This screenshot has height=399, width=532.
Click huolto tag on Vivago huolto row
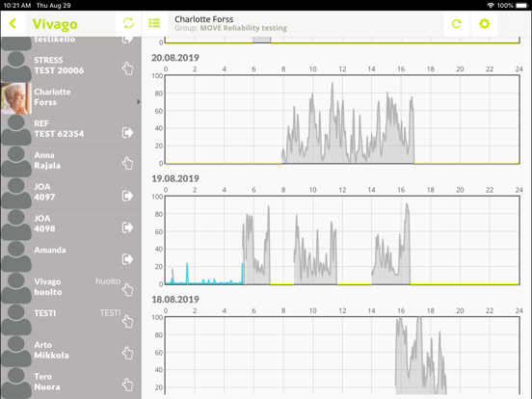tap(108, 281)
